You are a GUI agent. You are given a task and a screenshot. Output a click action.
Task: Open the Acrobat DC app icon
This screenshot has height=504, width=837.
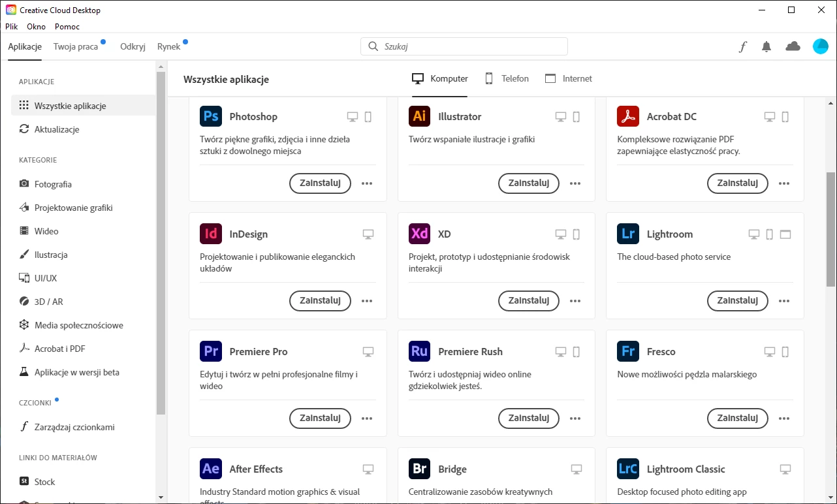point(628,116)
